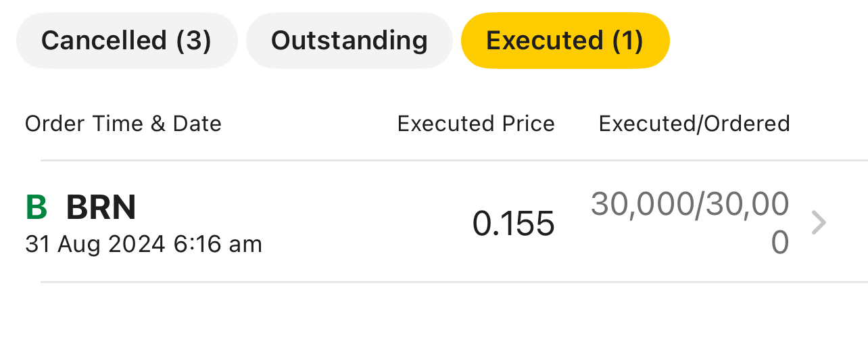
Task: Show orders still outstanding
Action: (349, 41)
